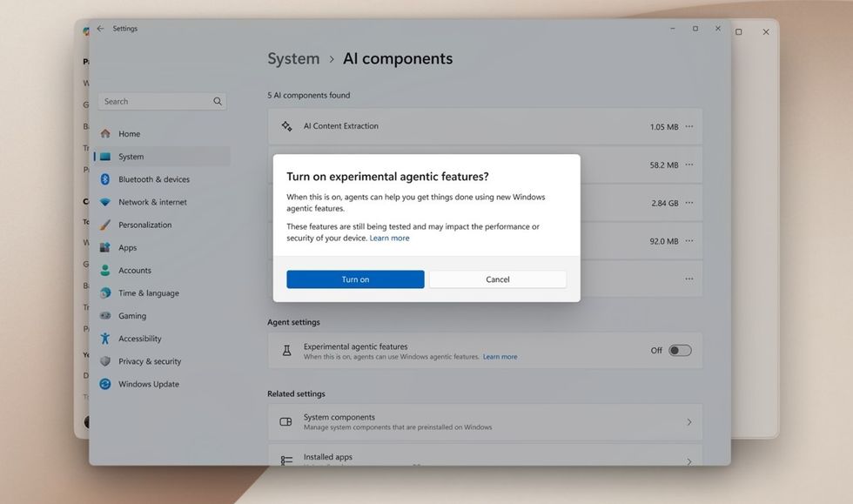Open Learn more link in the dialog
The width and height of the screenshot is (853, 504).
[x=389, y=239]
